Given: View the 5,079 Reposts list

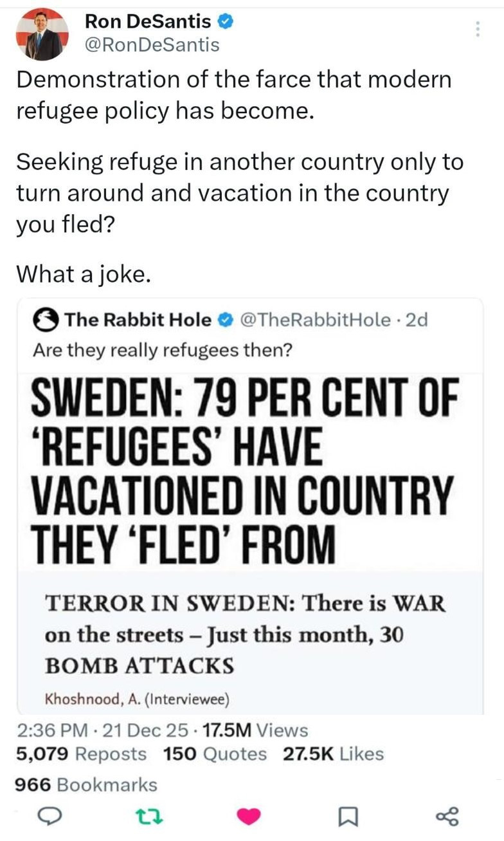Looking at the screenshot, I should [81, 753].
